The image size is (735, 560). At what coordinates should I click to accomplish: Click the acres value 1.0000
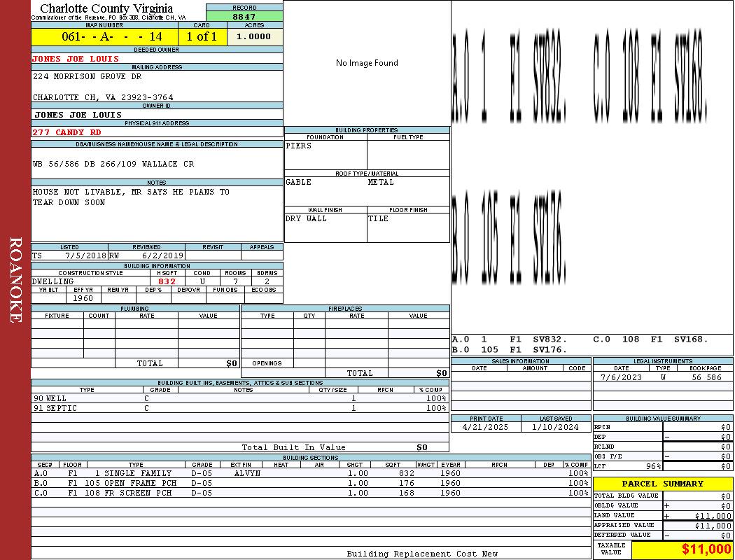(x=253, y=36)
